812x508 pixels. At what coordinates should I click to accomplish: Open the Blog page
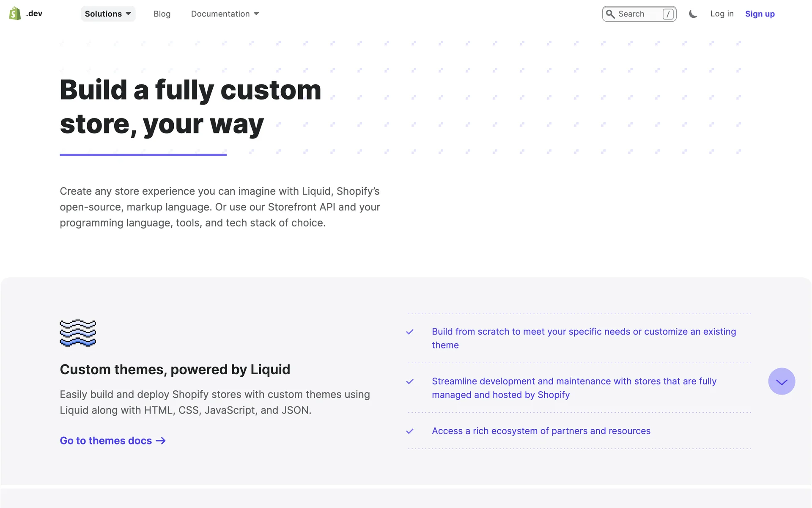coord(162,14)
